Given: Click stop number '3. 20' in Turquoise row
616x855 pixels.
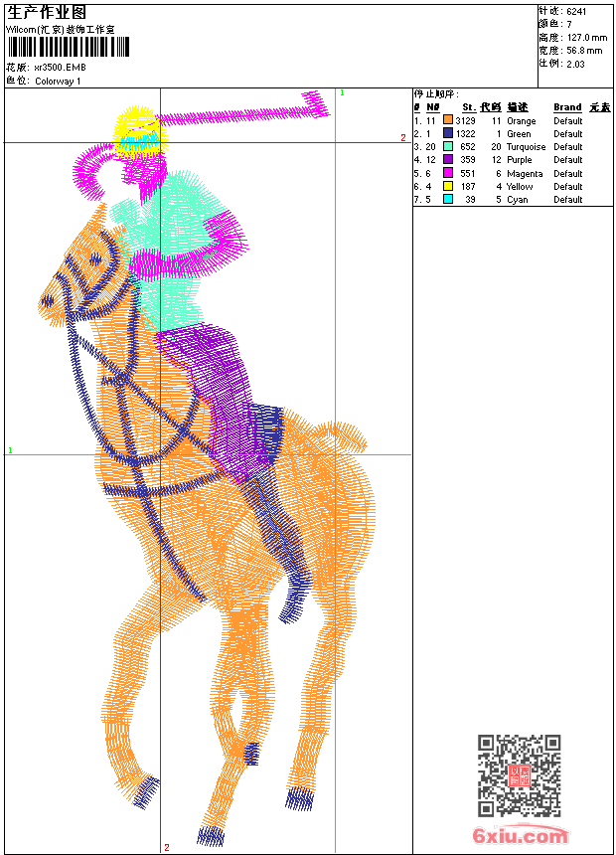Looking at the screenshot, I should (x=424, y=147).
